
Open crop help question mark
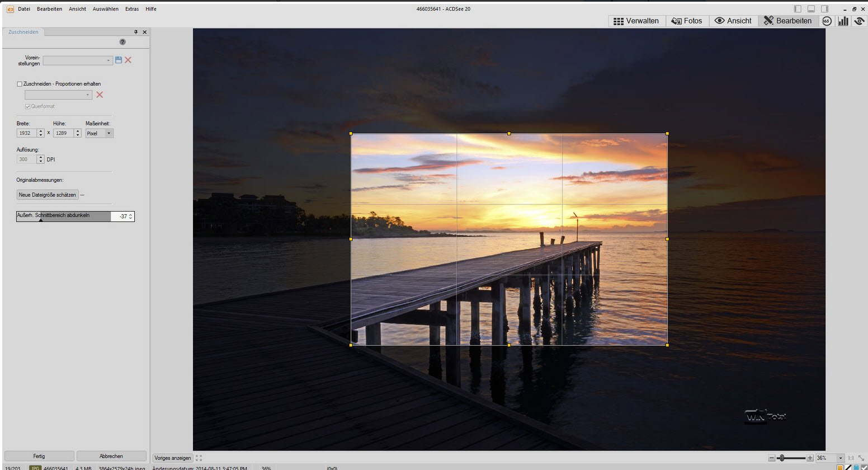pyautogui.click(x=122, y=42)
